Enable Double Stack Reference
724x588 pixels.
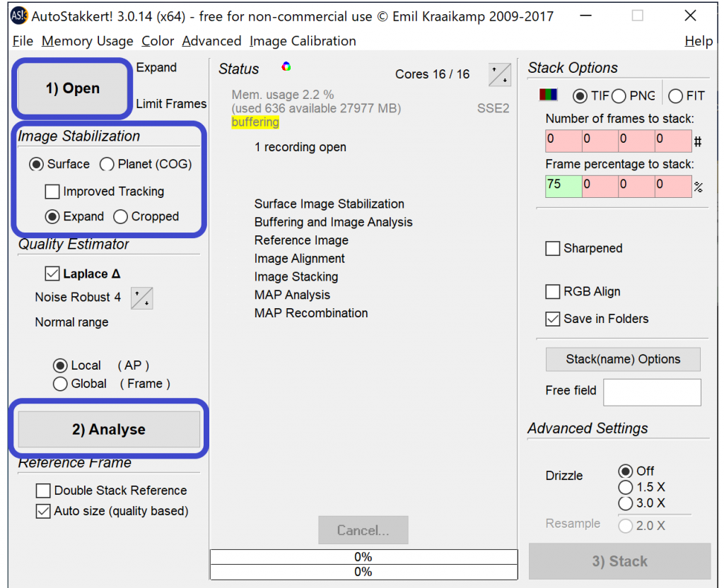point(111,490)
